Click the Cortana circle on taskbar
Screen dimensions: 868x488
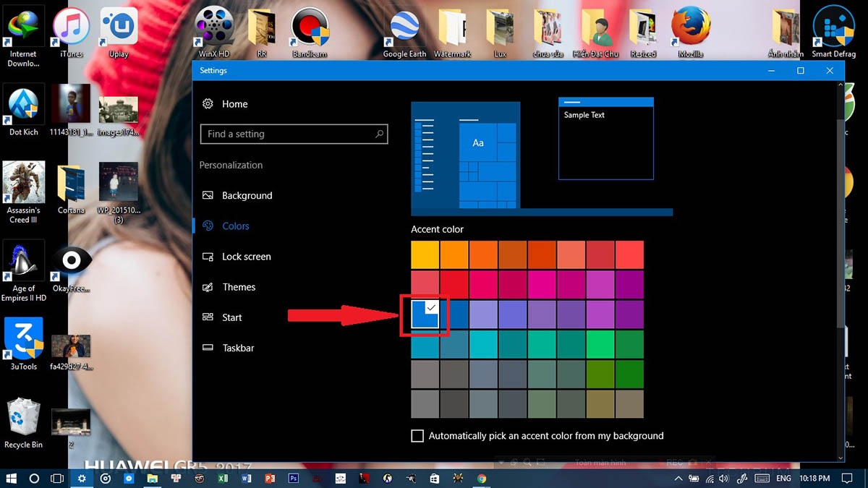(x=34, y=479)
